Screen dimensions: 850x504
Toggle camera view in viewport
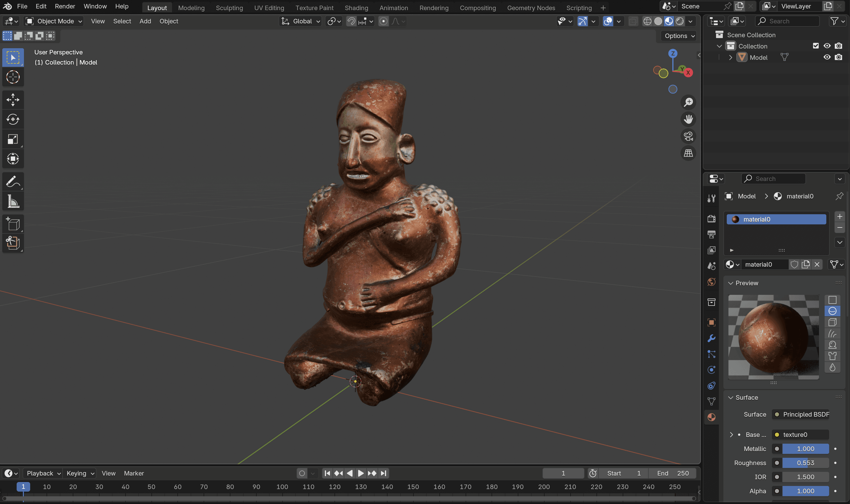[688, 136]
